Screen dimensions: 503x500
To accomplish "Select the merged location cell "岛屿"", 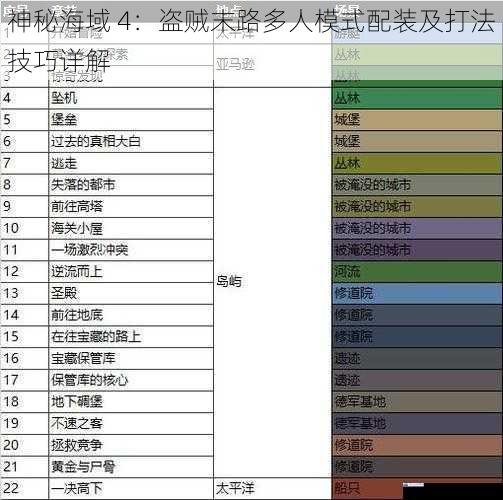I will click(x=272, y=283).
